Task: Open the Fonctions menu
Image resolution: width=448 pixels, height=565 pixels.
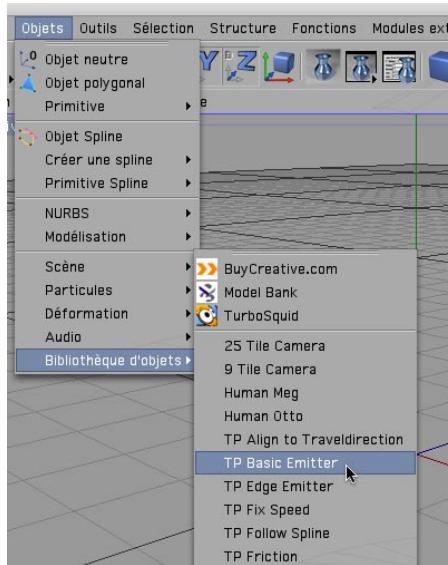Action: coord(324,28)
